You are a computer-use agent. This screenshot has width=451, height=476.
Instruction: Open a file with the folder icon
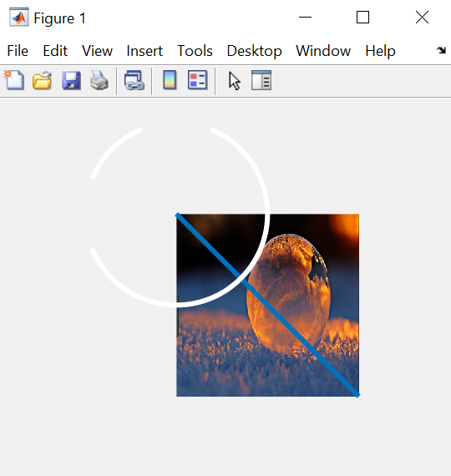42,80
